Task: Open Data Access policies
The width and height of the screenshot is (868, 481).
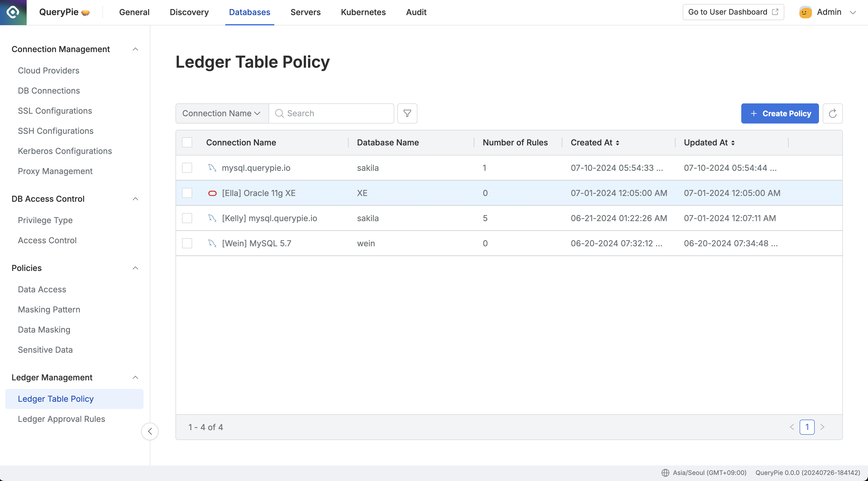Action: 42,289
